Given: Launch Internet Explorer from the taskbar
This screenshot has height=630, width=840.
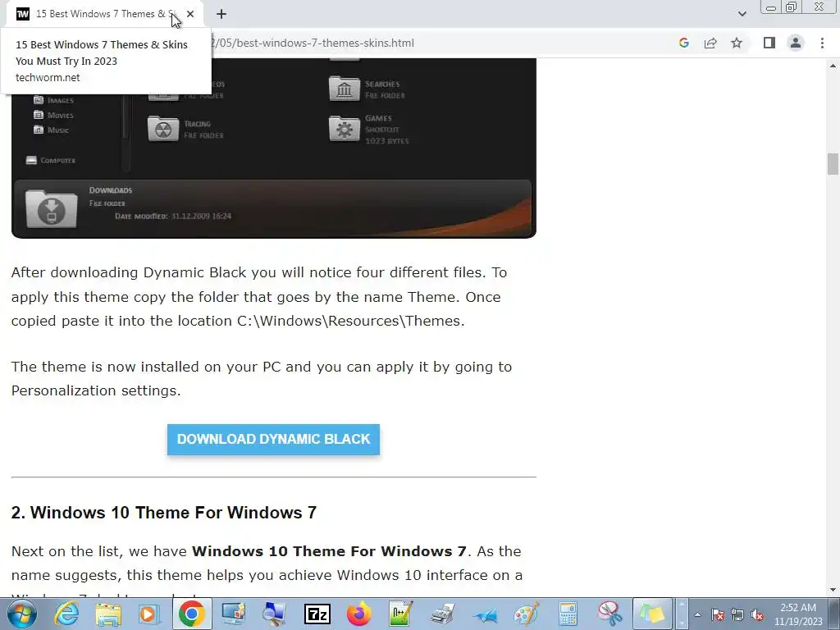Looking at the screenshot, I should tap(66, 614).
